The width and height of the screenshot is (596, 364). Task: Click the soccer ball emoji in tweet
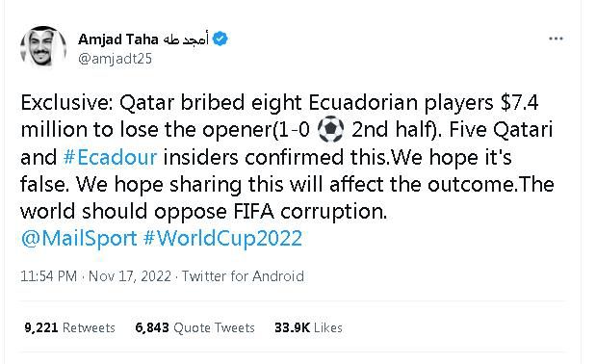330,130
